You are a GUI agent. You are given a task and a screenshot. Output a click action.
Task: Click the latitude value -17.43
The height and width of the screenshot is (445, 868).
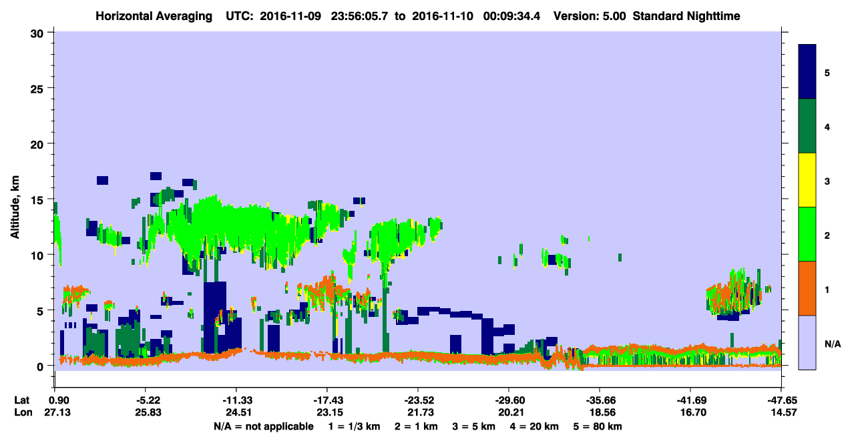(327, 400)
